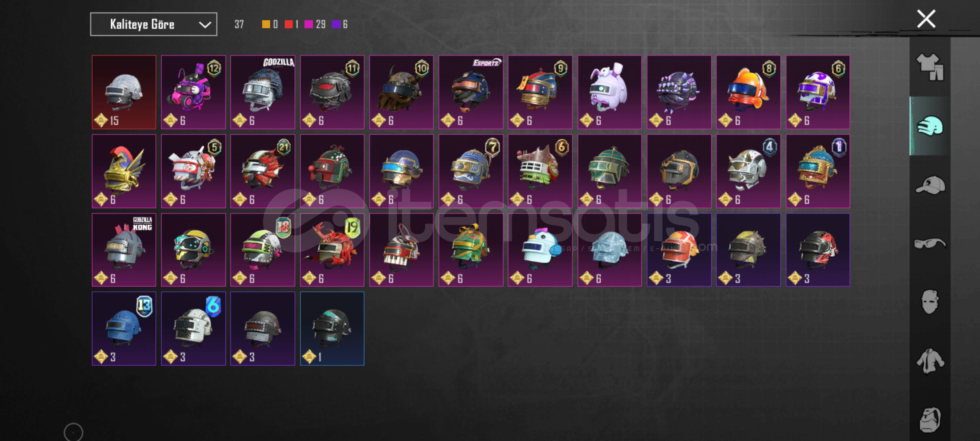Filter by red quality swatch
The image size is (980, 441).
[289, 24]
